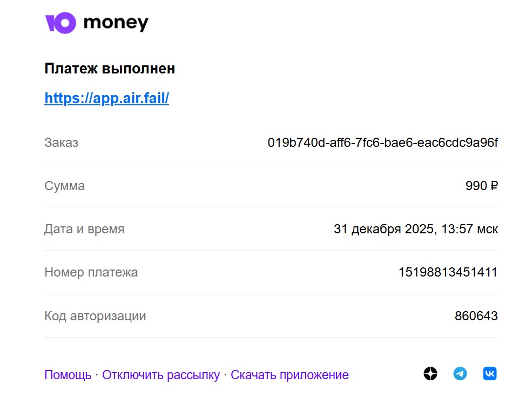Viewport: 532px width, 404px height.
Task: Click the Заказ row label
Action: tap(61, 143)
